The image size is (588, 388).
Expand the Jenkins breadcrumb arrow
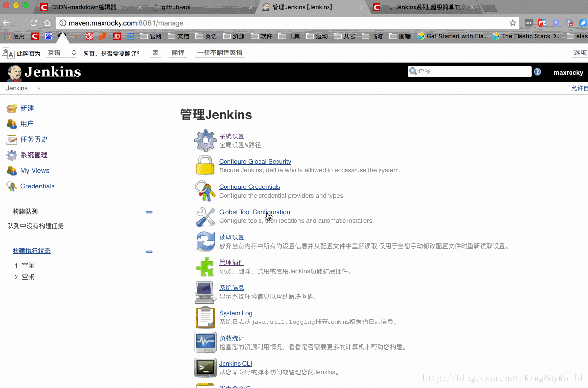(39, 88)
